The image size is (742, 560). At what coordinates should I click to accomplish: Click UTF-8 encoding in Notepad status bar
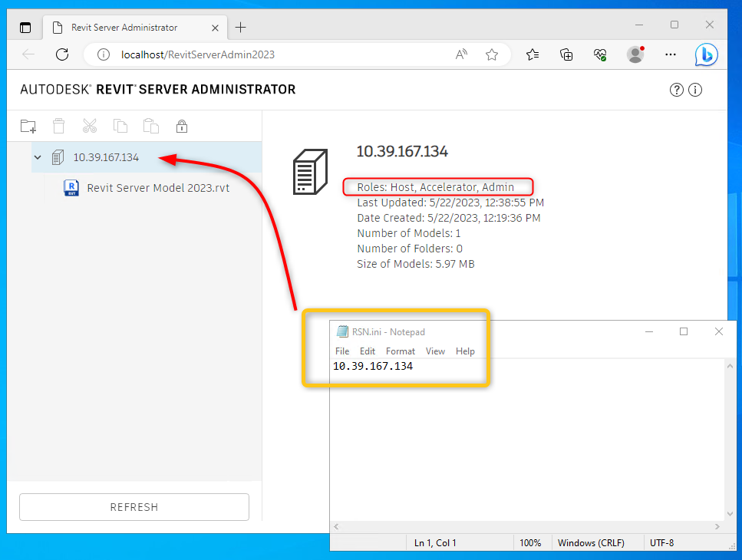[x=661, y=543]
